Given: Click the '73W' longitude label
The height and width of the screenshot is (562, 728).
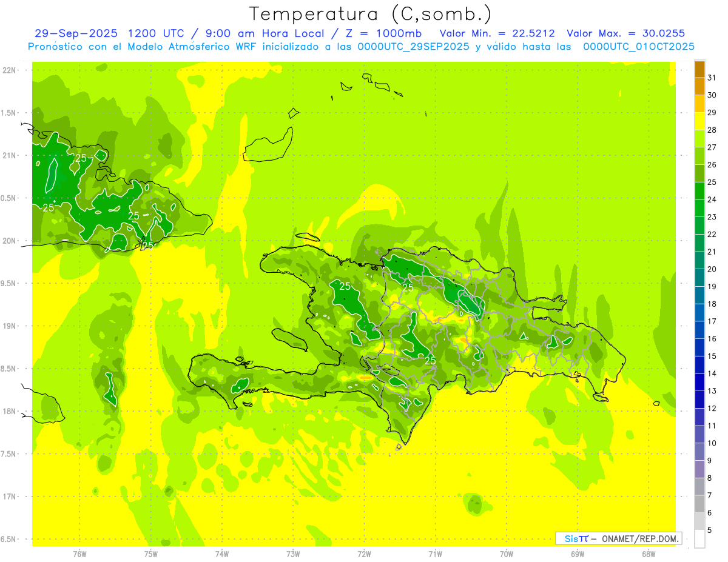Looking at the screenshot, I should (293, 554).
